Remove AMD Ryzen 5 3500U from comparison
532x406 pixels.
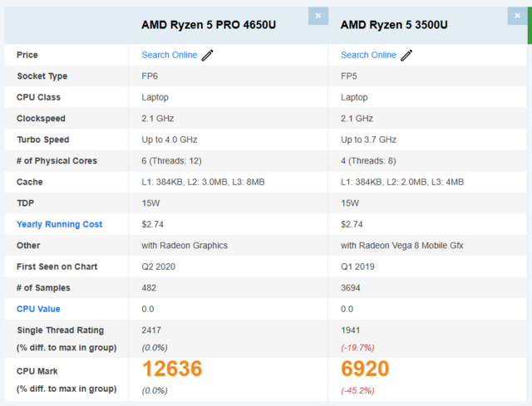pos(517,16)
